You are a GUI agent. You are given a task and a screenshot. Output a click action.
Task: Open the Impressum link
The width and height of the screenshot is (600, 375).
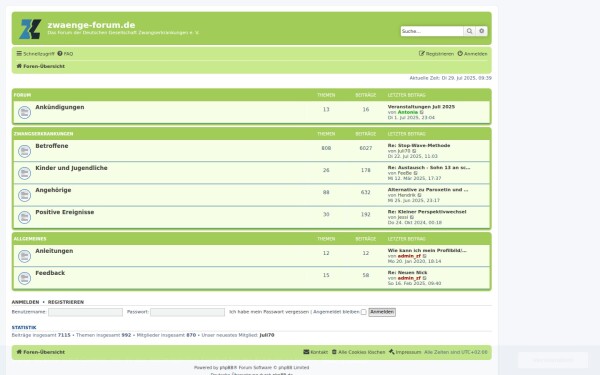point(405,352)
